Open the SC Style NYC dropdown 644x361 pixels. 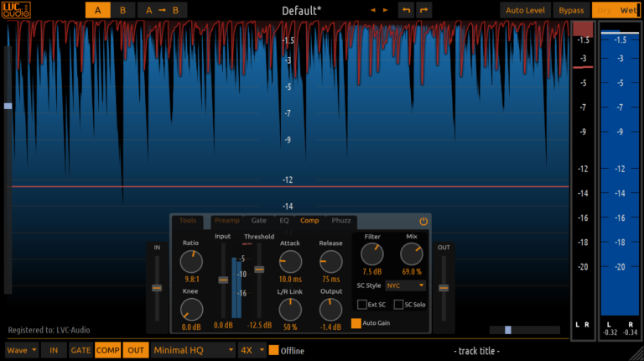coord(406,285)
